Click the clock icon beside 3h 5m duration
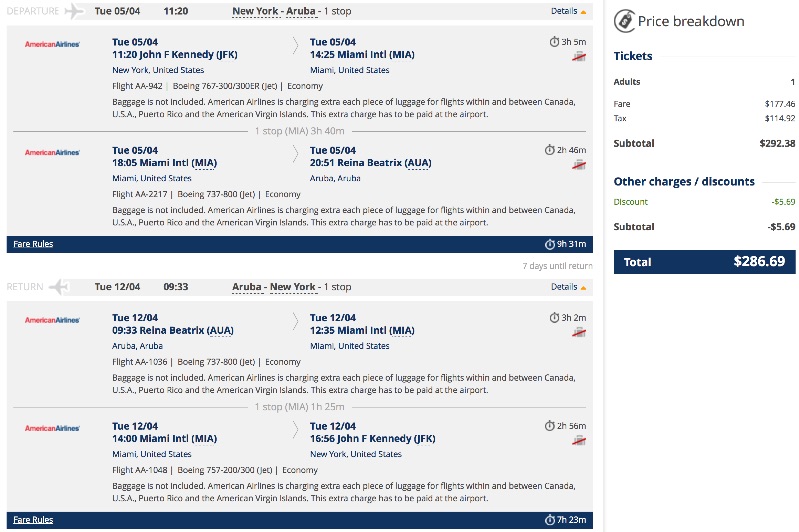This screenshot has width=799, height=532. click(555, 42)
